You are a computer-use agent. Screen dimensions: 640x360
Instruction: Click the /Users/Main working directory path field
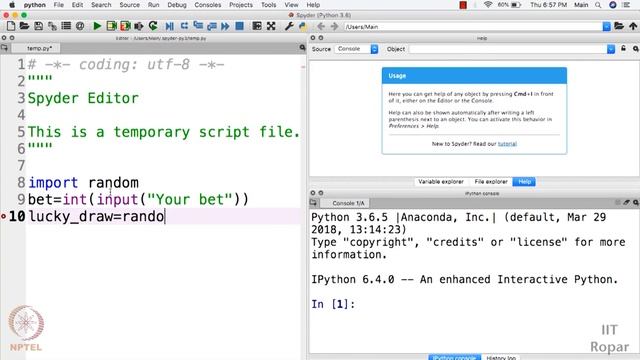(x=473, y=27)
